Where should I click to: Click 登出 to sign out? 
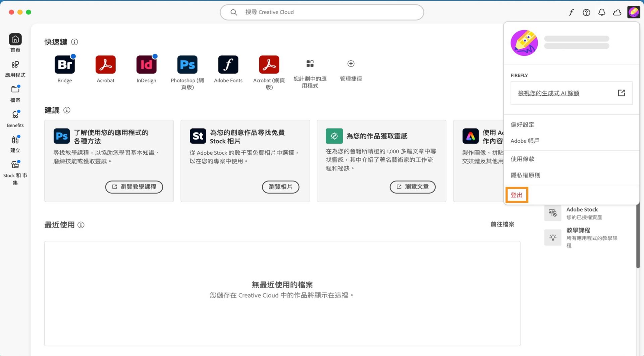pyautogui.click(x=516, y=195)
